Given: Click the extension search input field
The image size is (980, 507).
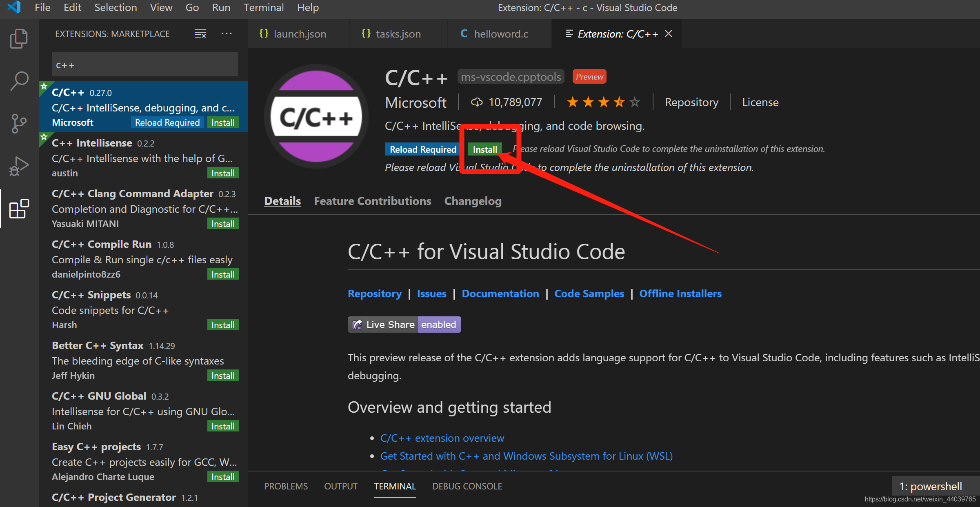Looking at the screenshot, I should [144, 65].
